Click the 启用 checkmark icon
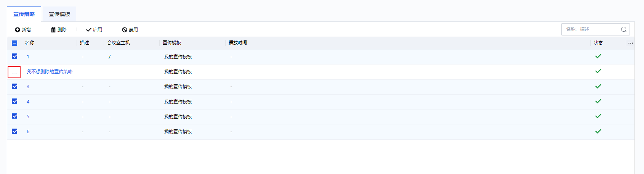This screenshot has height=174, width=644. (x=89, y=30)
